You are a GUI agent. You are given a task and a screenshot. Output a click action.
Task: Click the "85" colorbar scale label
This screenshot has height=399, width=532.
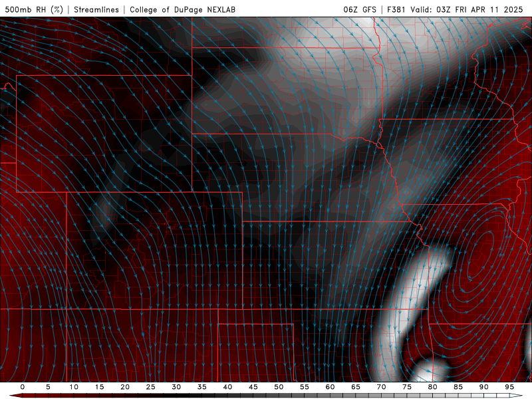pos(458,387)
